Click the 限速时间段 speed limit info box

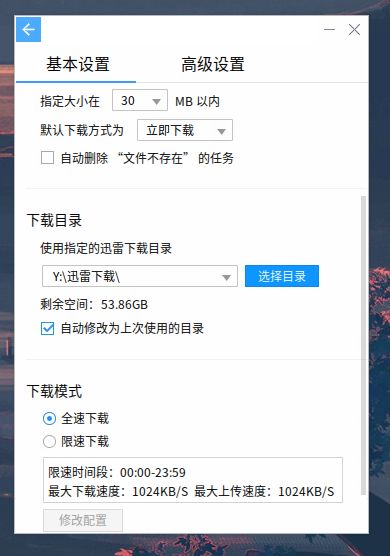coord(193,480)
